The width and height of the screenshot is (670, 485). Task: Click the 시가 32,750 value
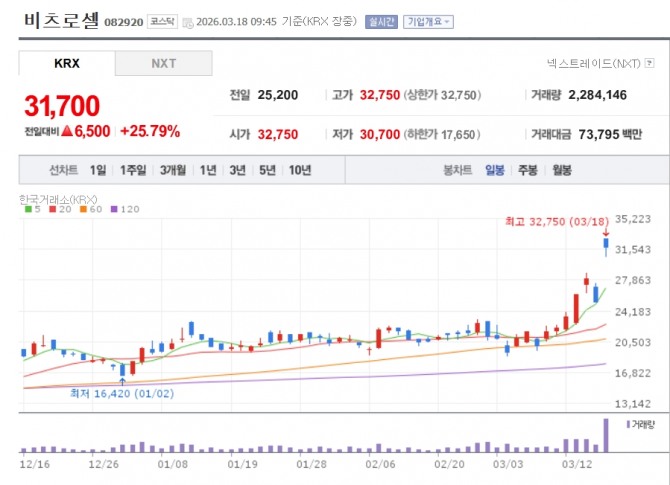[278, 135]
